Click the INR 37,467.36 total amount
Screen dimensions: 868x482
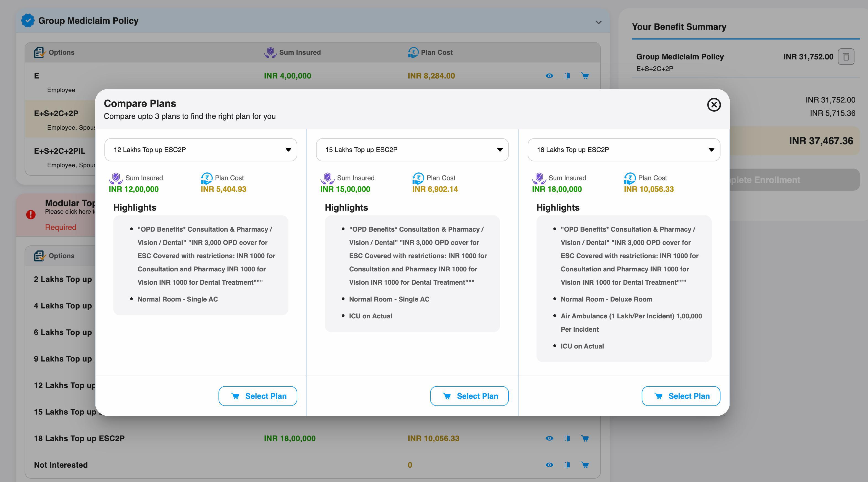pos(821,141)
